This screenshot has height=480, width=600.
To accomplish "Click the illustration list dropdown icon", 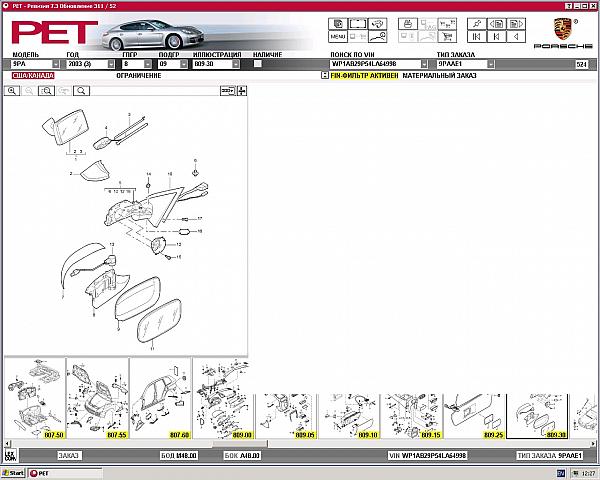I will 228,91.
